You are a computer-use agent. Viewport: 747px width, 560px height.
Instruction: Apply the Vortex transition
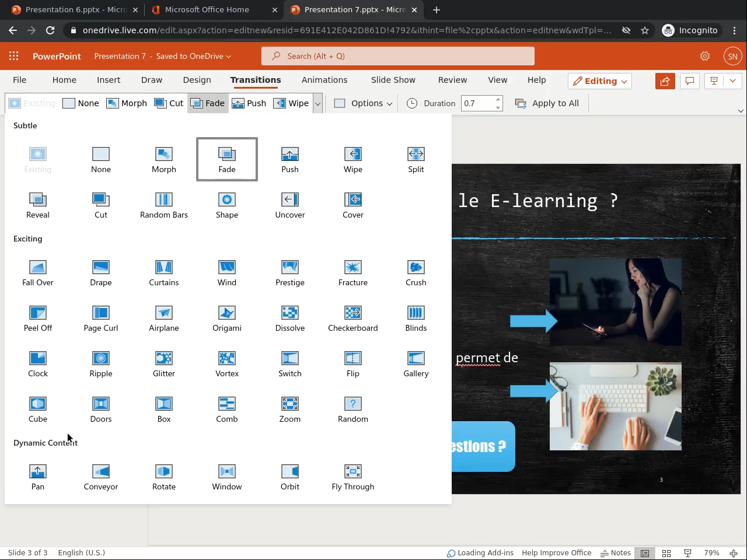pos(226,363)
